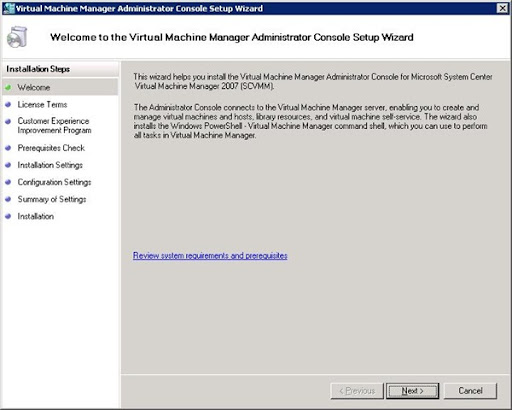Screen dimensions: 512x410
Task: Select Customer Experience Improvement Program step
Action: point(54,126)
